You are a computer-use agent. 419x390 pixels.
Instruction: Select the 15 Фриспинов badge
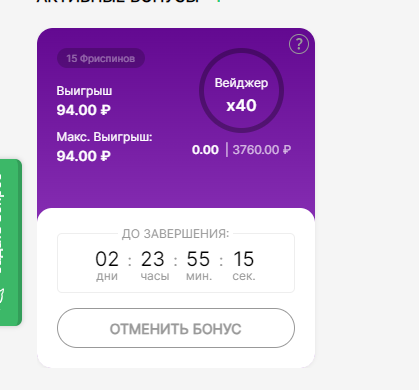[101, 58]
